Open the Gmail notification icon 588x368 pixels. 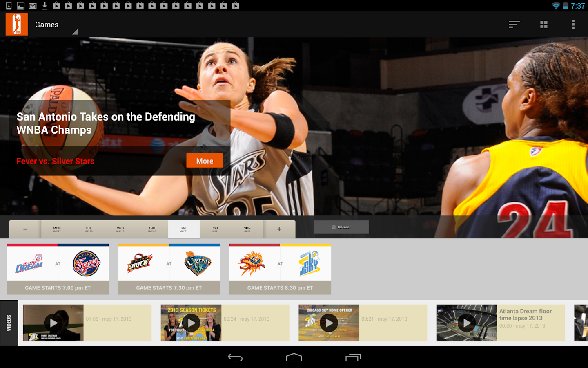(x=32, y=6)
